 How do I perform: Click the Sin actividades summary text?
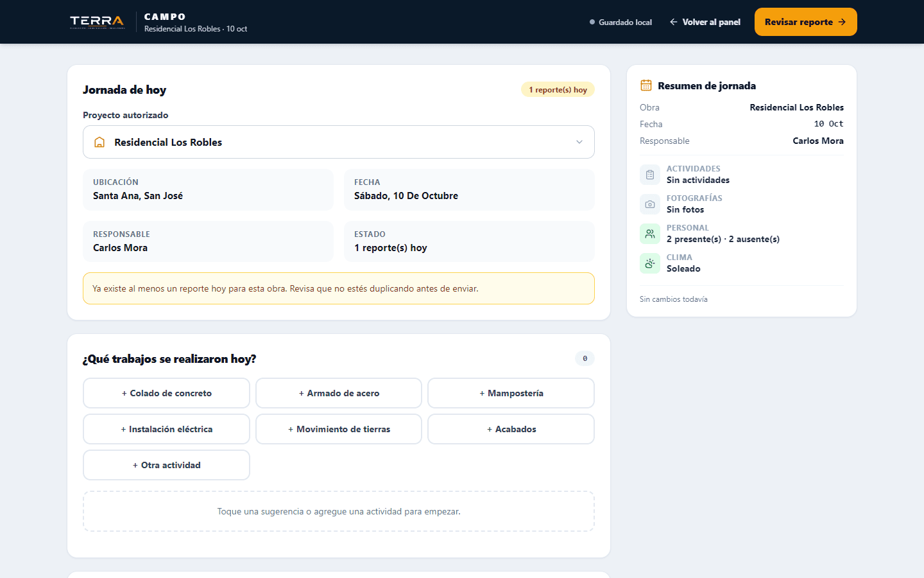click(698, 180)
